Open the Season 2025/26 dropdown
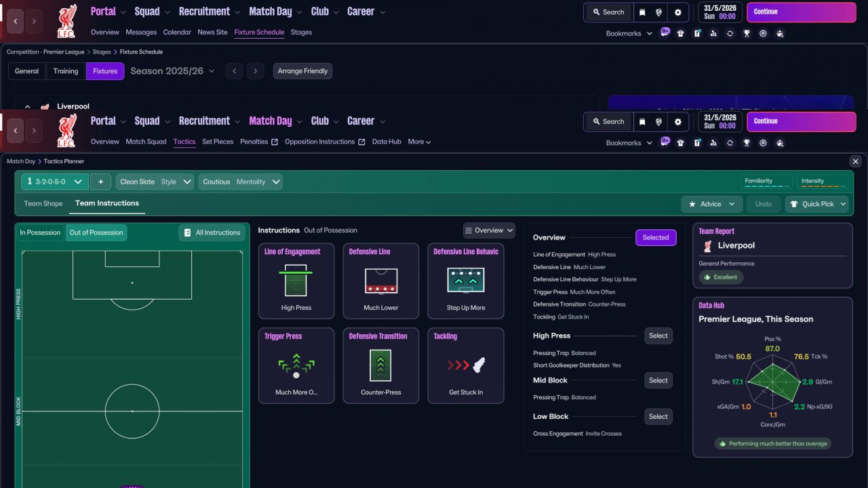 point(172,71)
